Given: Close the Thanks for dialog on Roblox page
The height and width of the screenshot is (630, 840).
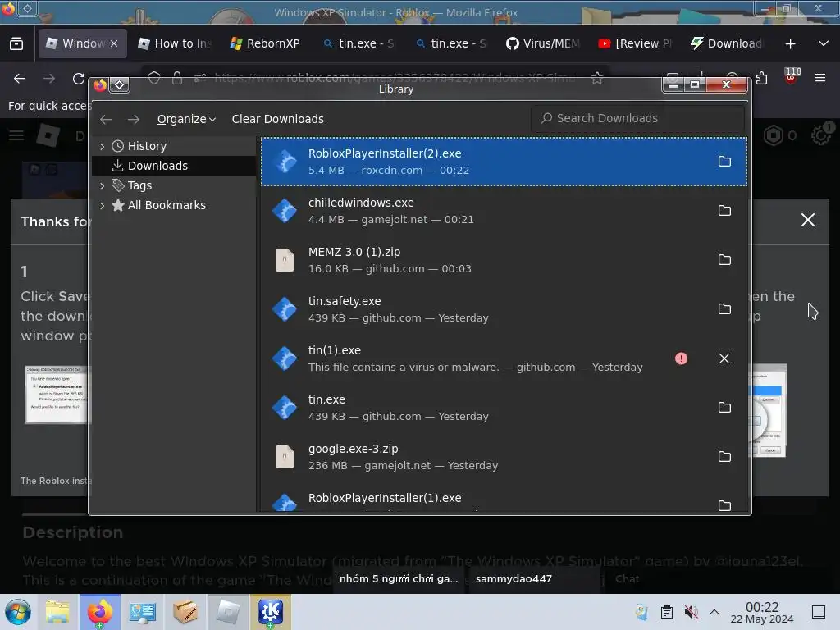Looking at the screenshot, I should [x=808, y=220].
